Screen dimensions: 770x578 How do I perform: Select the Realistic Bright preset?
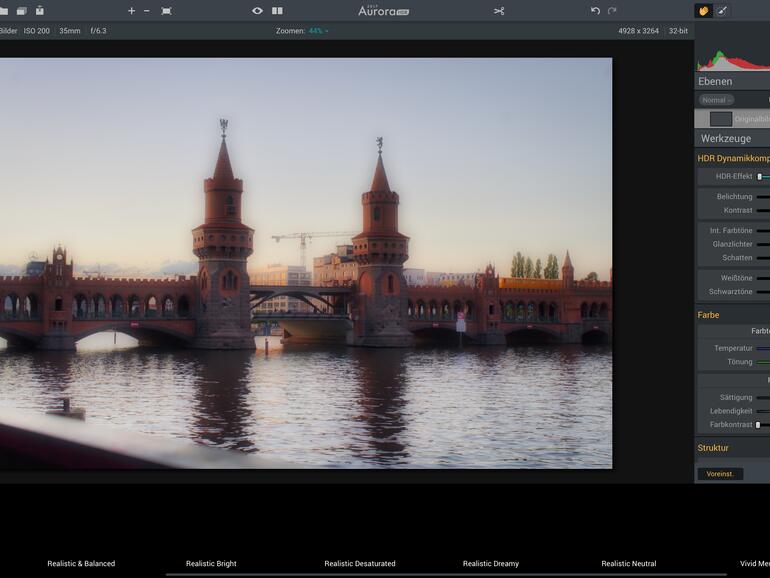(211, 564)
